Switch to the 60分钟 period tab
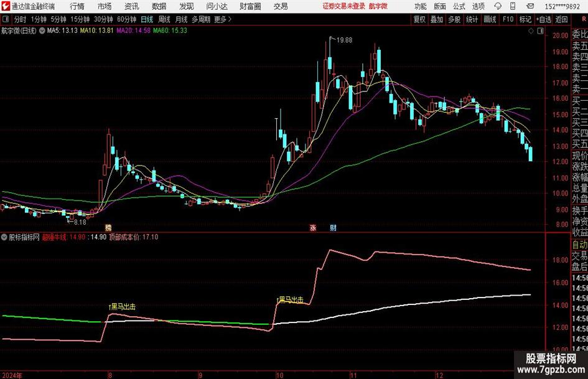Image resolution: width=588 pixels, height=379 pixels. 127,19
